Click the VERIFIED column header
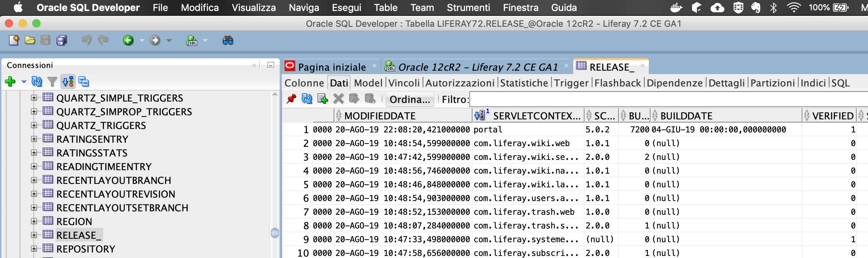The image size is (868, 258). (829, 116)
